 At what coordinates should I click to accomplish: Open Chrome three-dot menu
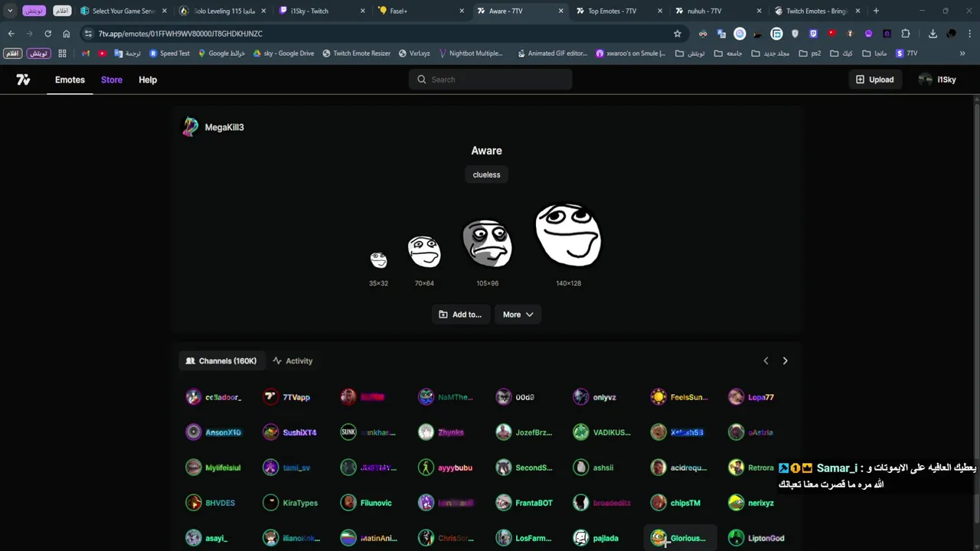(970, 34)
